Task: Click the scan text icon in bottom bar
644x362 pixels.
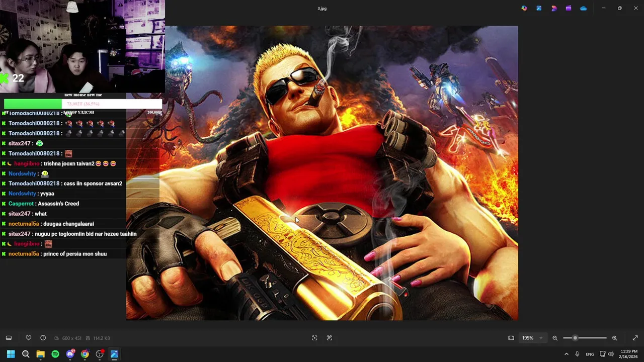Action: 330,338
